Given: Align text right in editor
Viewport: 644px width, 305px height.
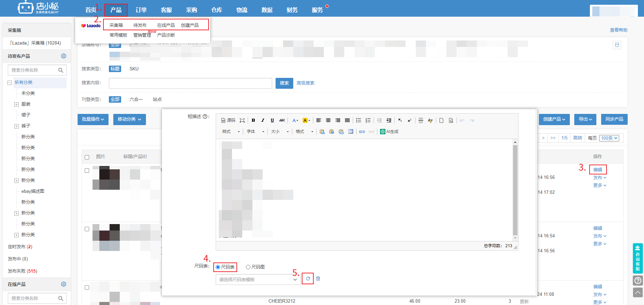Looking at the screenshot, I should [338, 120].
